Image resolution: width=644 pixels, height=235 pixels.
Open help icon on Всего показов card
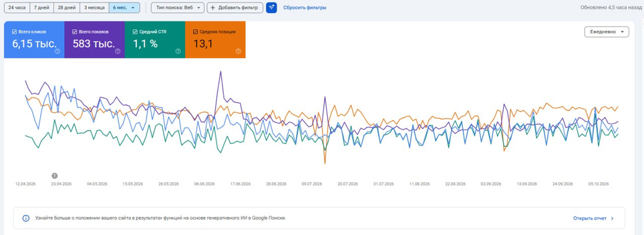click(118, 52)
